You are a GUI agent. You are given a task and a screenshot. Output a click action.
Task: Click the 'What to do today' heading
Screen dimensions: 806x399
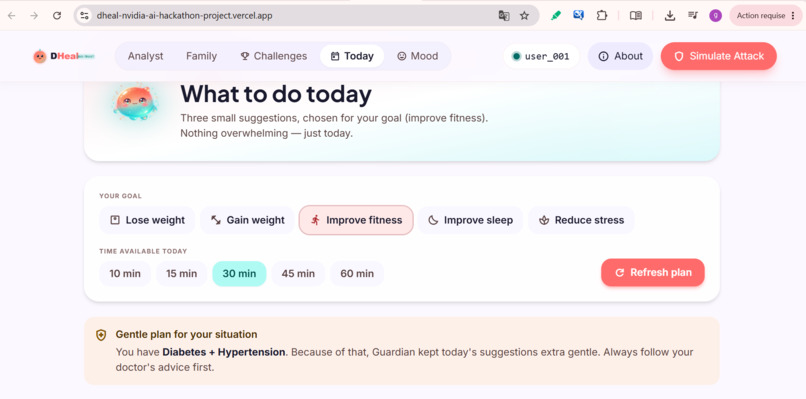(276, 95)
